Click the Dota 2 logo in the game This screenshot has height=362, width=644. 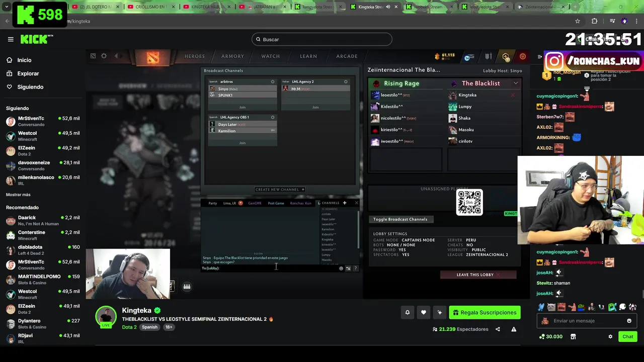coord(153,57)
